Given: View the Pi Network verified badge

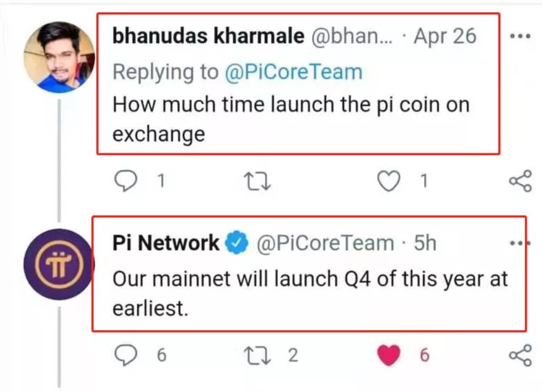Looking at the screenshot, I should (x=237, y=243).
